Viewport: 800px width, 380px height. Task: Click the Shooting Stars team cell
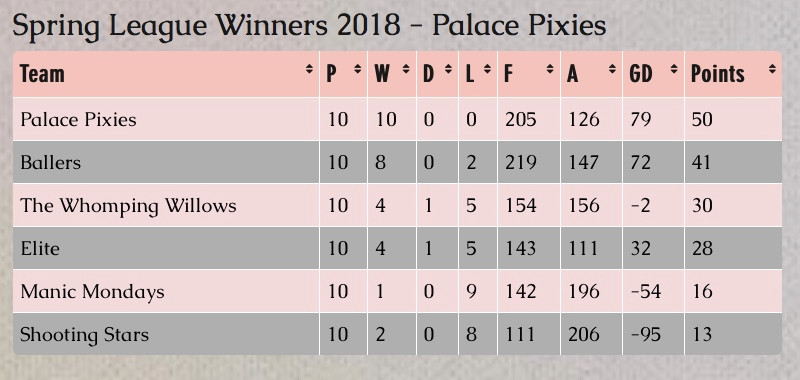tap(166, 334)
